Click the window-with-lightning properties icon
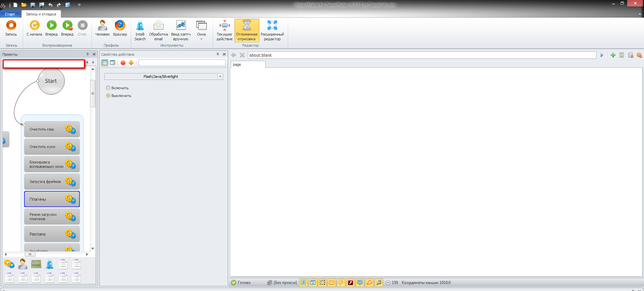 click(x=113, y=63)
